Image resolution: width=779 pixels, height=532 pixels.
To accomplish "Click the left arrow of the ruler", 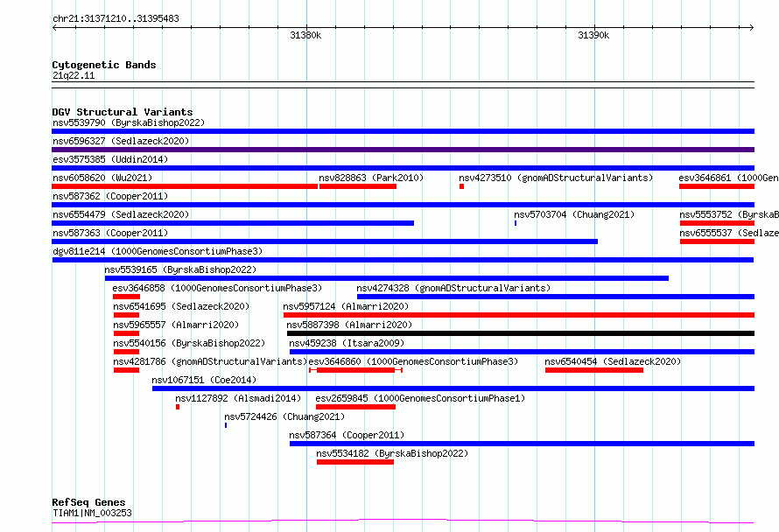I will point(54,27).
